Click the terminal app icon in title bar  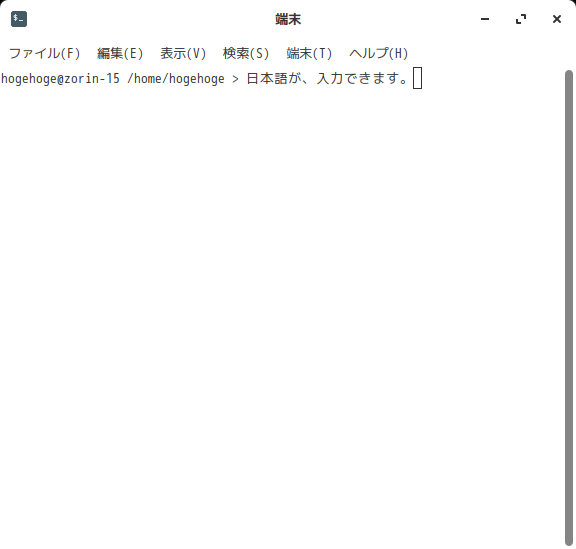(x=19, y=19)
